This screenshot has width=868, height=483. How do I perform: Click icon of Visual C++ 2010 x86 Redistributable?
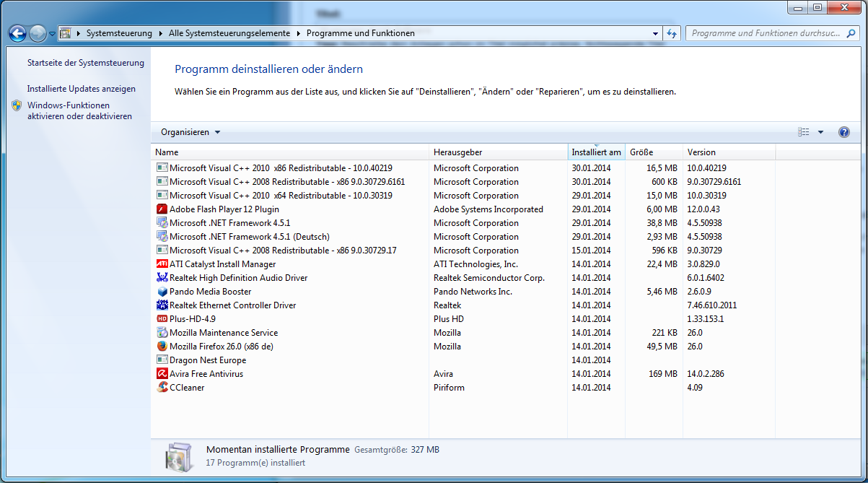162,168
